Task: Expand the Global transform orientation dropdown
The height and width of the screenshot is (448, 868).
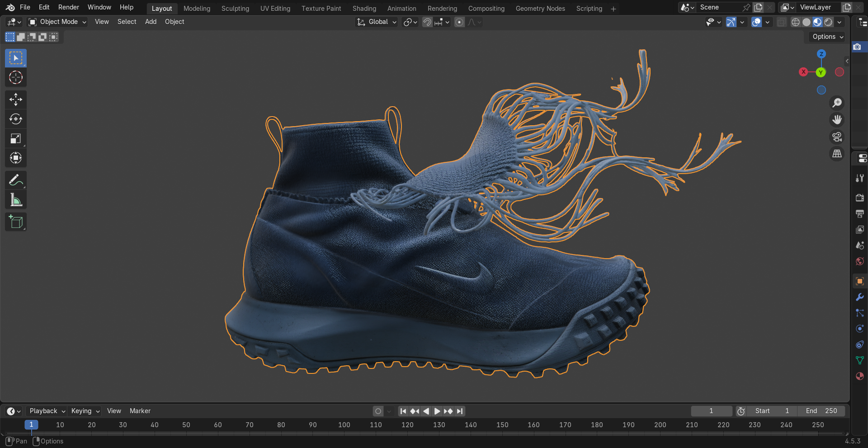Action: 377,22
